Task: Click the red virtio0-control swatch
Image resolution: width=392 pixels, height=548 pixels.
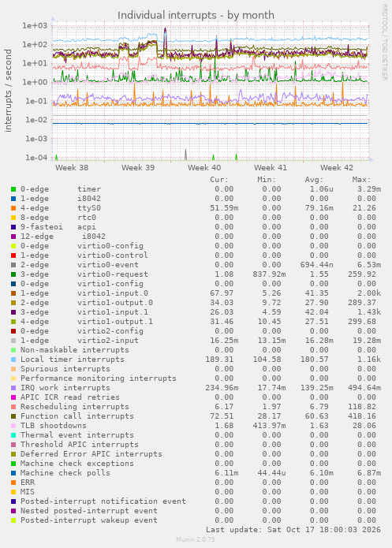Action: tap(13, 255)
